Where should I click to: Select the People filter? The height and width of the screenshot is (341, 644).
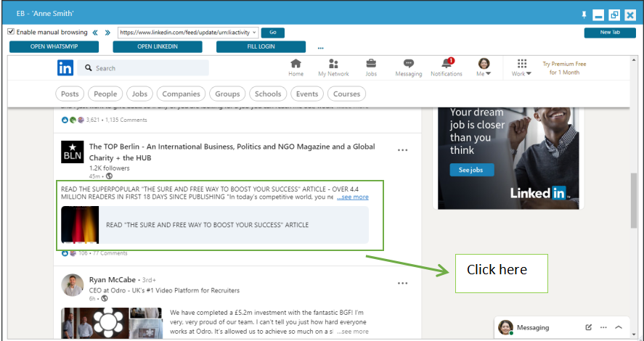pyautogui.click(x=105, y=94)
